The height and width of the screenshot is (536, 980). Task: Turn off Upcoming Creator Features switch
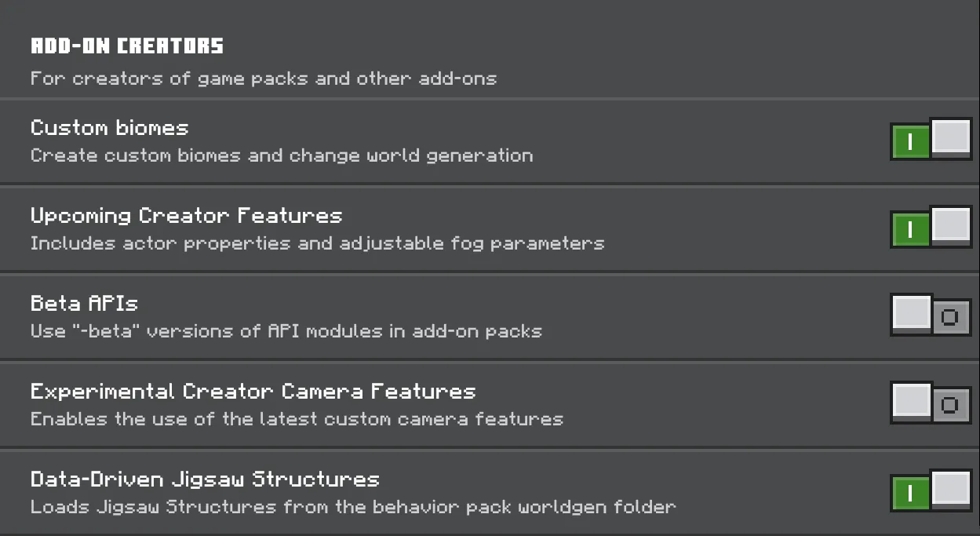[x=931, y=228]
